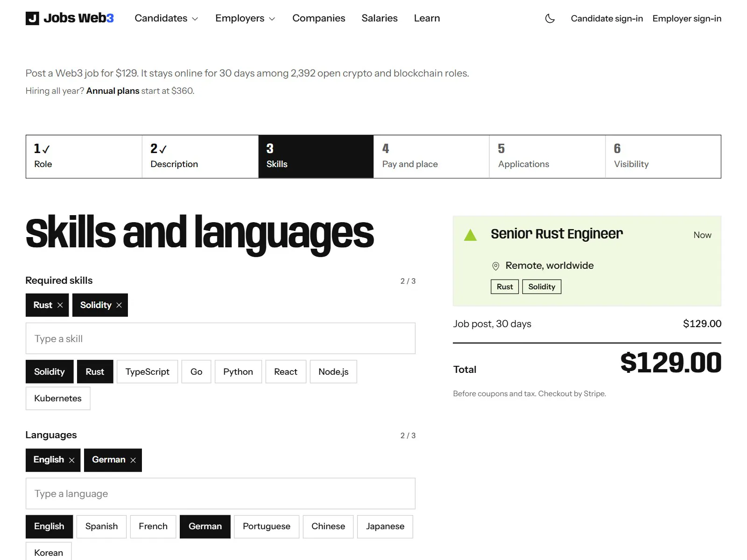Add the Portuguese language chip
The width and height of the screenshot is (747, 560).
267,526
